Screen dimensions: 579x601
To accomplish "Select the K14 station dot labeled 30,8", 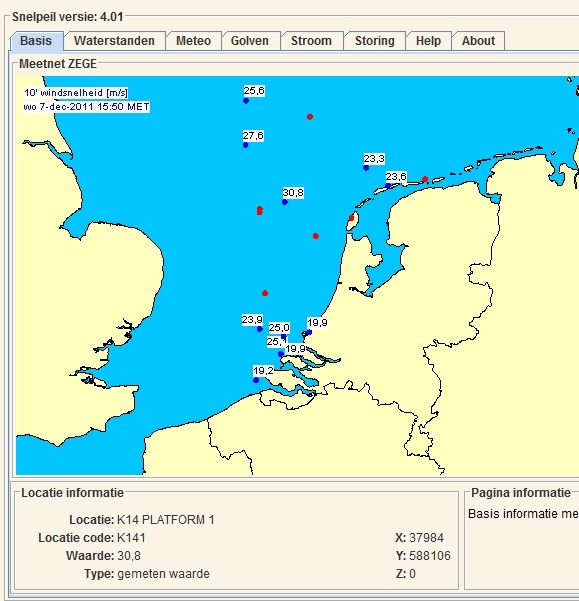I will click(285, 202).
